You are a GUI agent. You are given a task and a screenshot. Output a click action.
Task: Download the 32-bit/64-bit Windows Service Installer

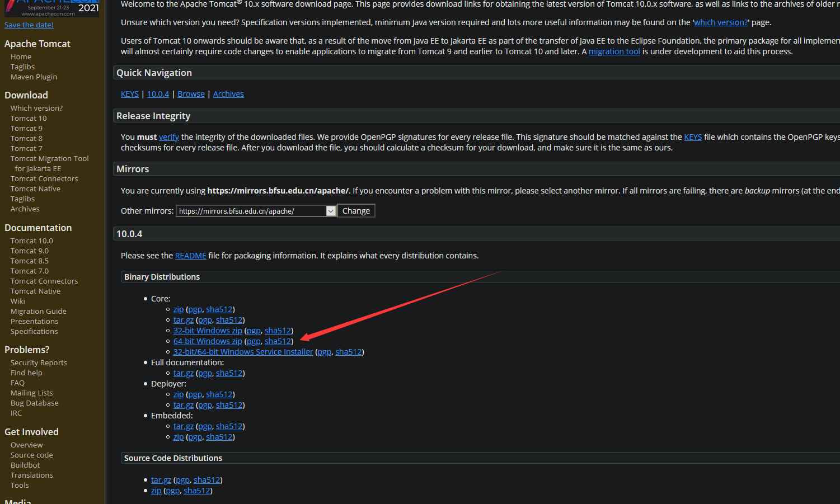pos(243,352)
